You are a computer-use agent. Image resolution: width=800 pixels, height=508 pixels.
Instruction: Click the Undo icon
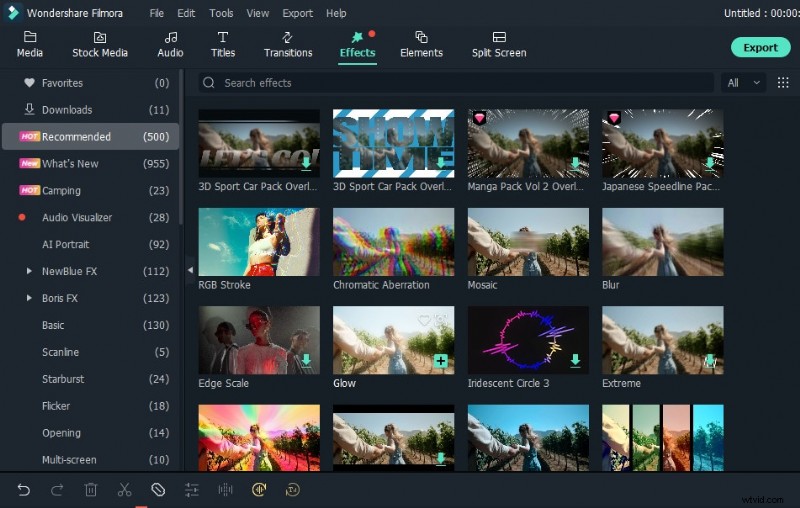click(x=23, y=490)
